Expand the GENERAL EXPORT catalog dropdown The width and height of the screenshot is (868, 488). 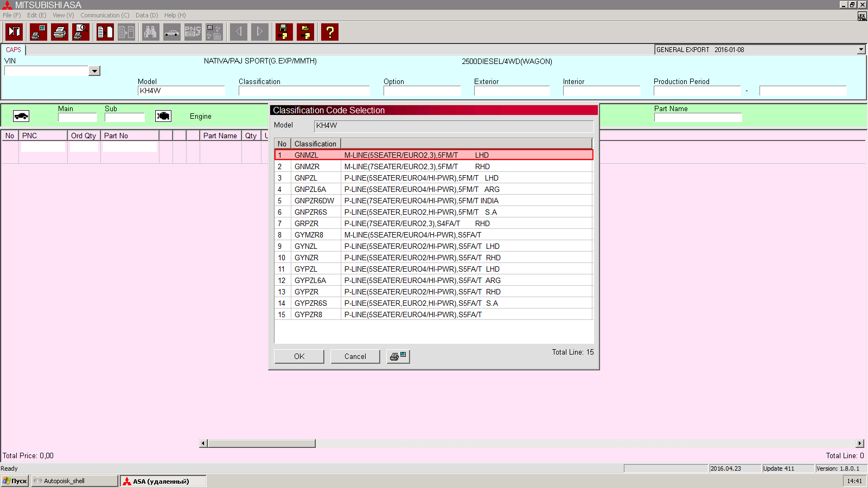point(861,49)
